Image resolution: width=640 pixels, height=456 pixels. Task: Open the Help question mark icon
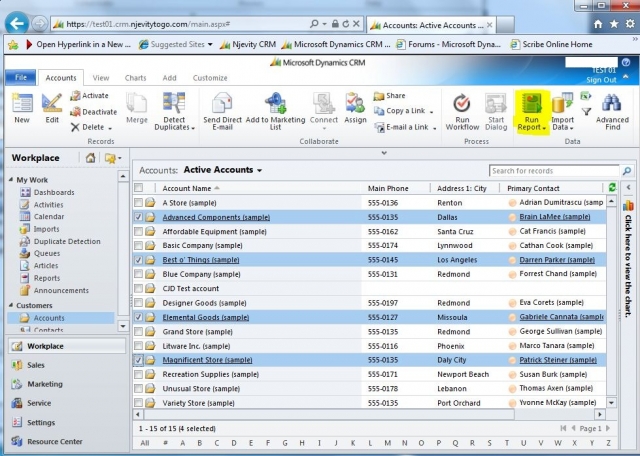click(x=626, y=62)
